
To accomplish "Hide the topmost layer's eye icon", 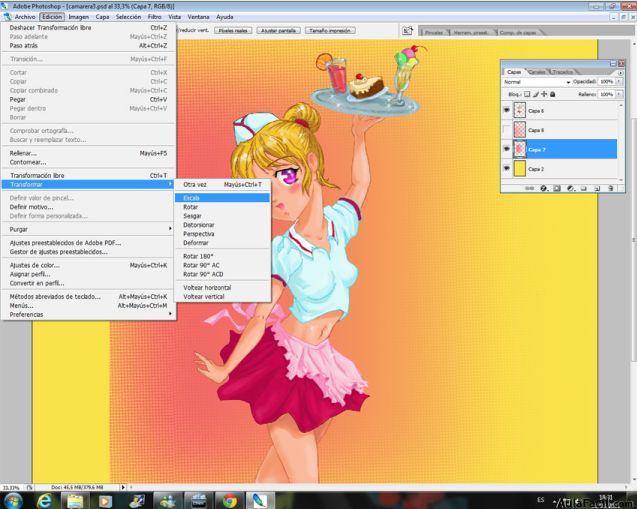I will point(507,110).
